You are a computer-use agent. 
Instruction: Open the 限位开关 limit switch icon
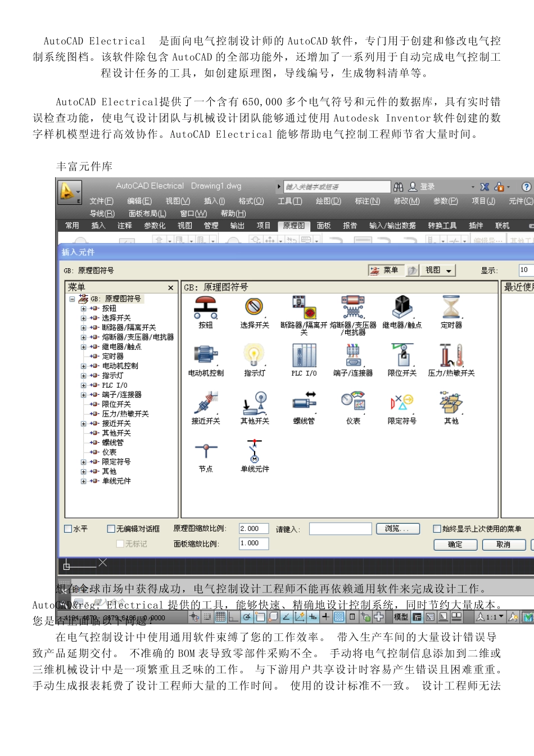click(x=402, y=355)
